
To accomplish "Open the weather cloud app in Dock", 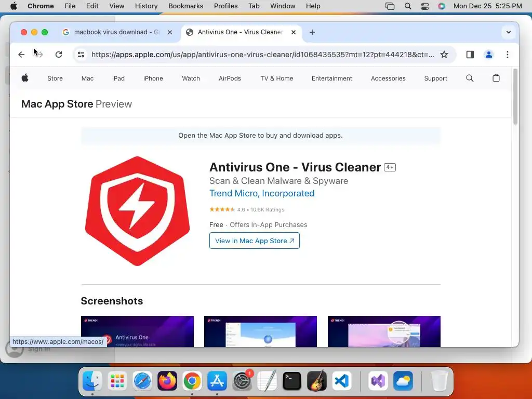I will pyautogui.click(x=403, y=381).
